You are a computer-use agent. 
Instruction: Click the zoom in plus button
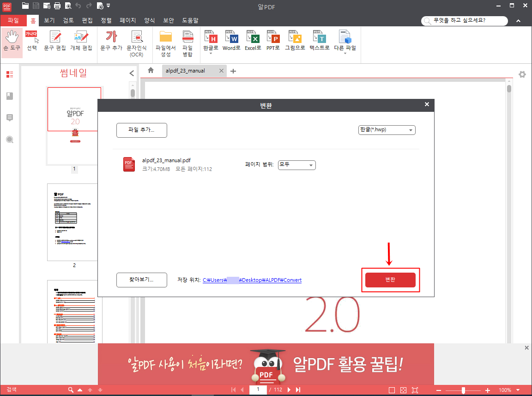point(488,390)
